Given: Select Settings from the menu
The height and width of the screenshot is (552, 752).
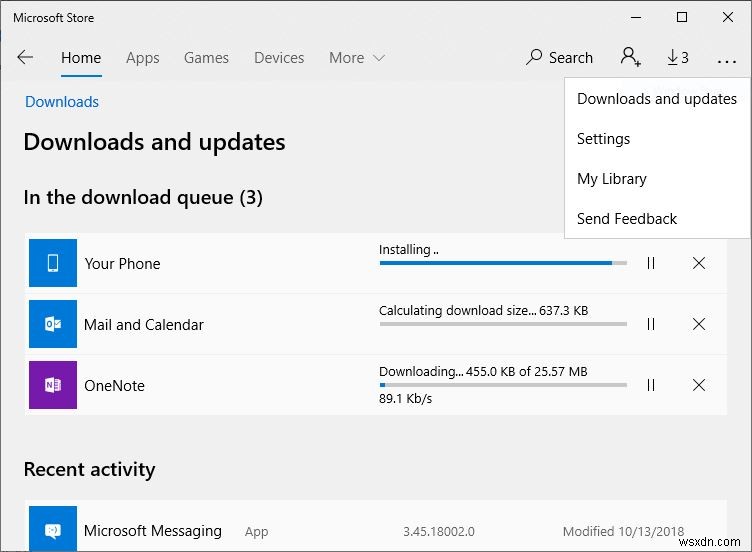Looking at the screenshot, I should point(603,139).
